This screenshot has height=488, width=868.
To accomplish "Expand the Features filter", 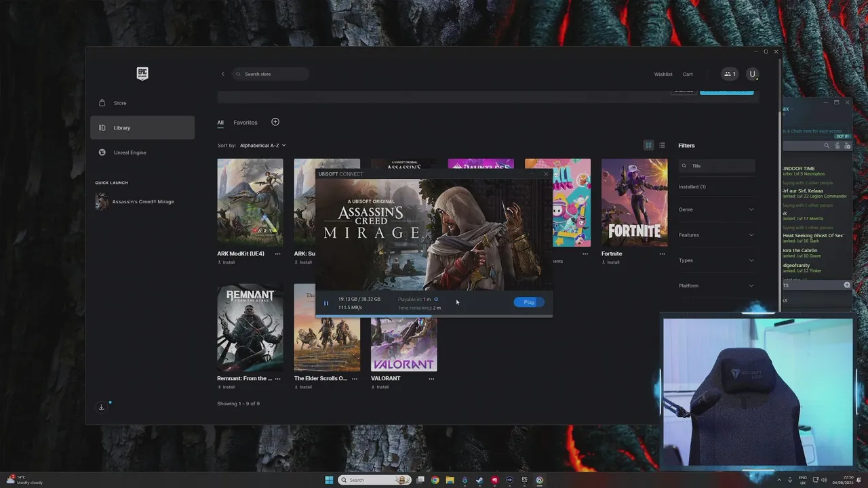I will [x=716, y=235].
